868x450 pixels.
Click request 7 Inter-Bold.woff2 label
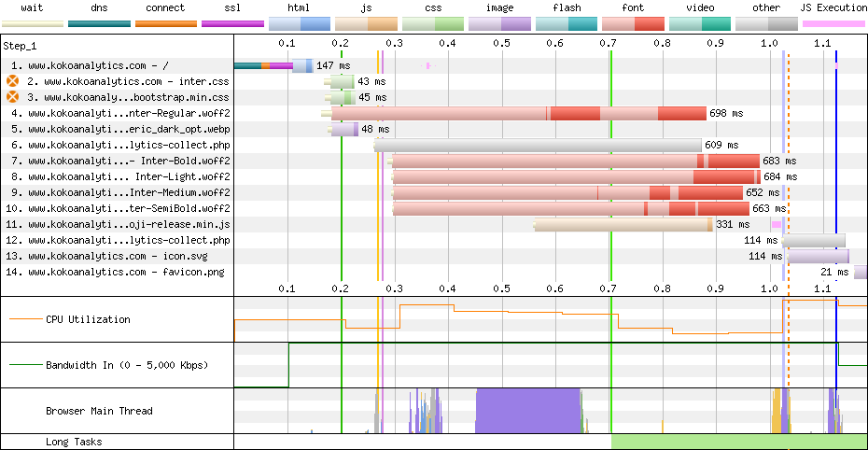point(120,161)
